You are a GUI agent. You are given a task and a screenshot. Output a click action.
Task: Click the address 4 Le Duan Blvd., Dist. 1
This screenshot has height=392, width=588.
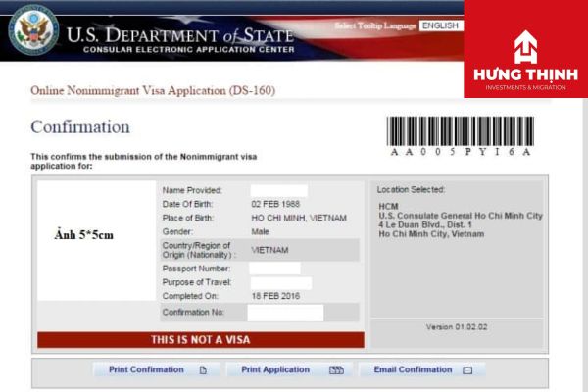[425, 225]
